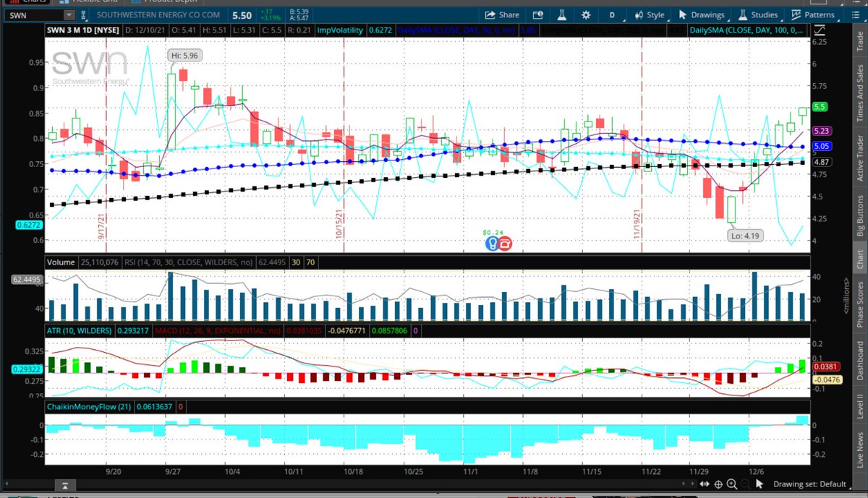This screenshot has height=498, width=868.
Task: Click the 10/15/21 expiration date marker
Action: pos(338,223)
